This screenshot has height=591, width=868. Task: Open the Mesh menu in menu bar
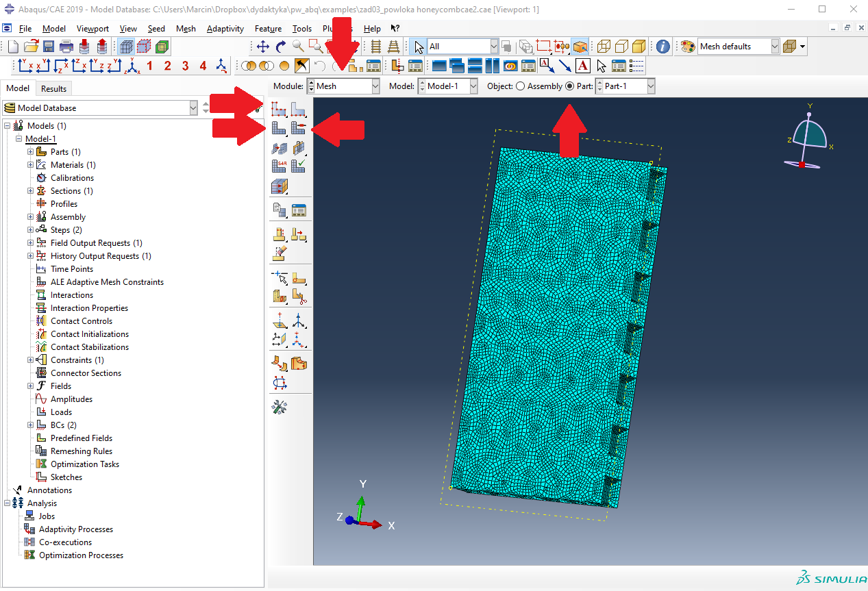[186, 29]
